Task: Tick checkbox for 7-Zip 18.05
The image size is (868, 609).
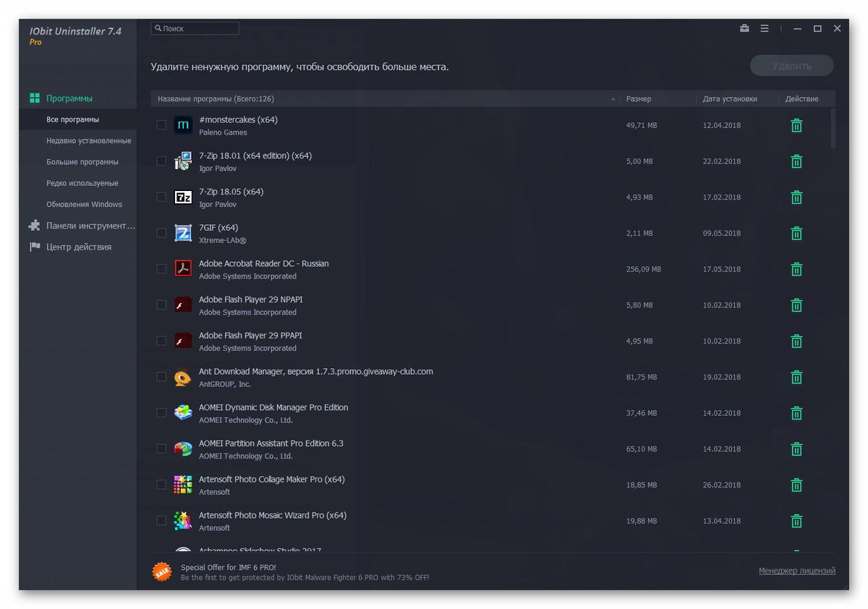Action: pyautogui.click(x=161, y=197)
